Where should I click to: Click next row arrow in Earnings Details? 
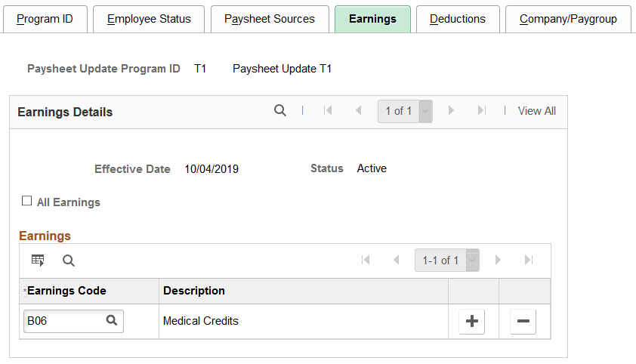pos(451,110)
